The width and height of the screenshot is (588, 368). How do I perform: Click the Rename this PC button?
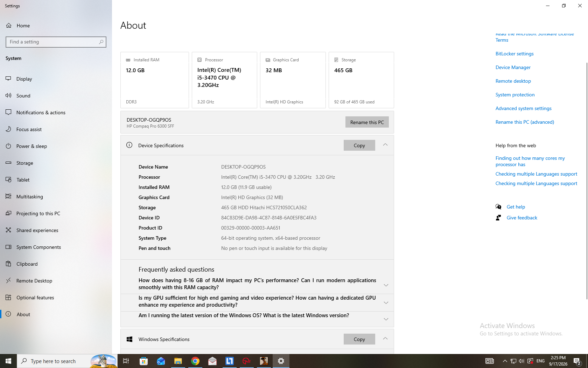pyautogui.click(x=367, y=122)
